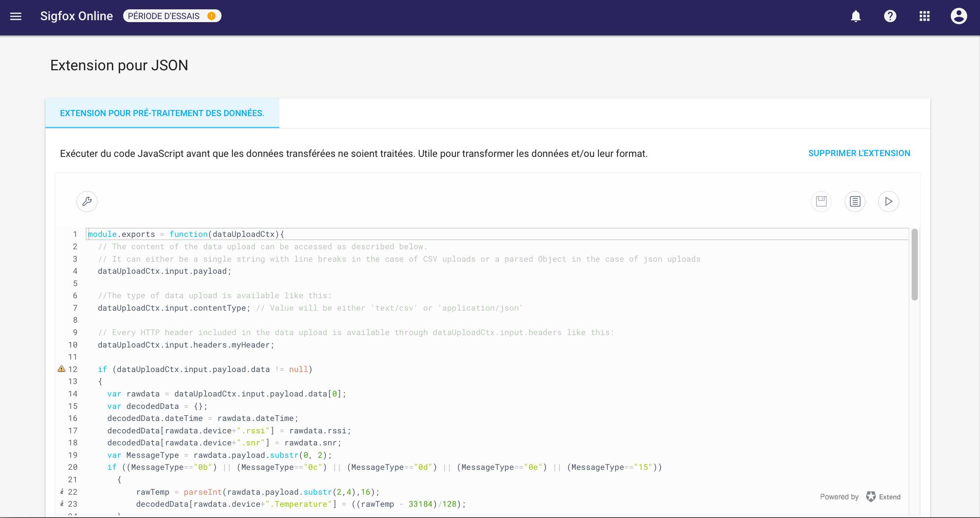Click the info marker on line 22

click(x=62, y=492)
